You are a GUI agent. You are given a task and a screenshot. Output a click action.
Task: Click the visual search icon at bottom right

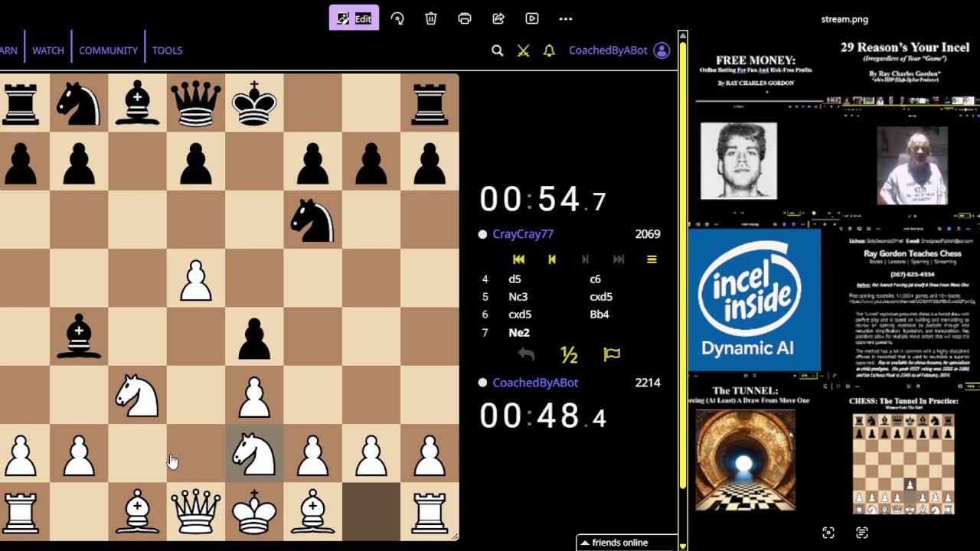coord(828,533)
